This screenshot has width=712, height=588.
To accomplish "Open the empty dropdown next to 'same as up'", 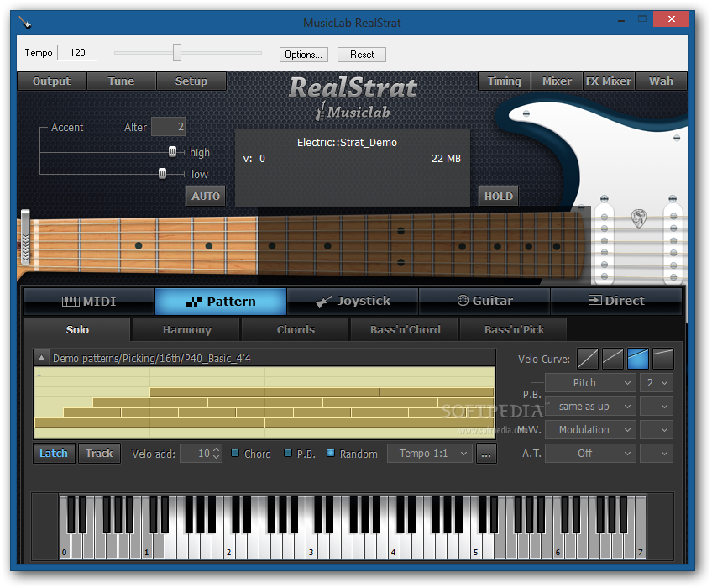I will pos(657,407).
